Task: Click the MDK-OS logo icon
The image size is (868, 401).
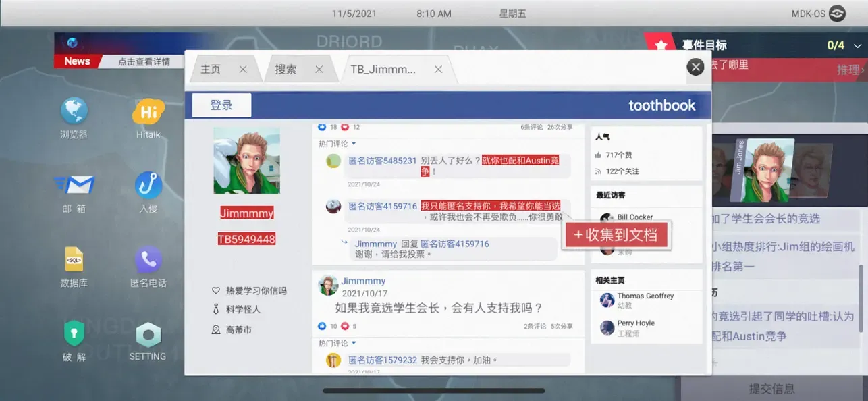Action: pos(837,14)
